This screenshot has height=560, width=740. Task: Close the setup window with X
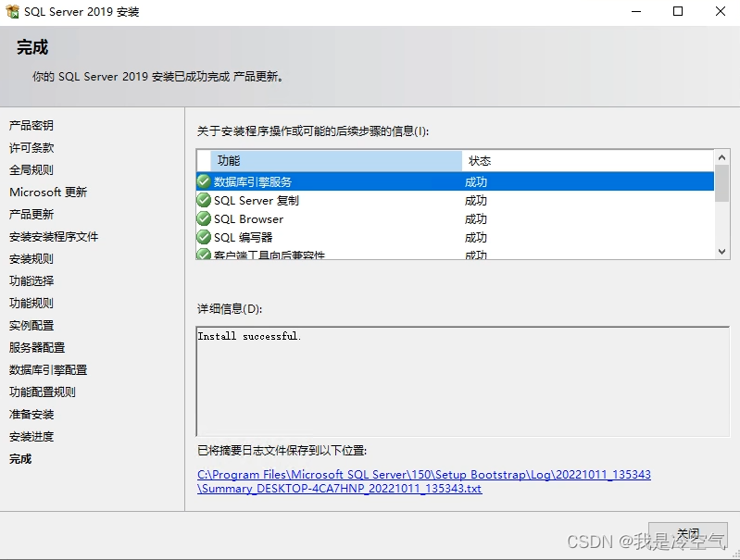[x=721, y=11]
